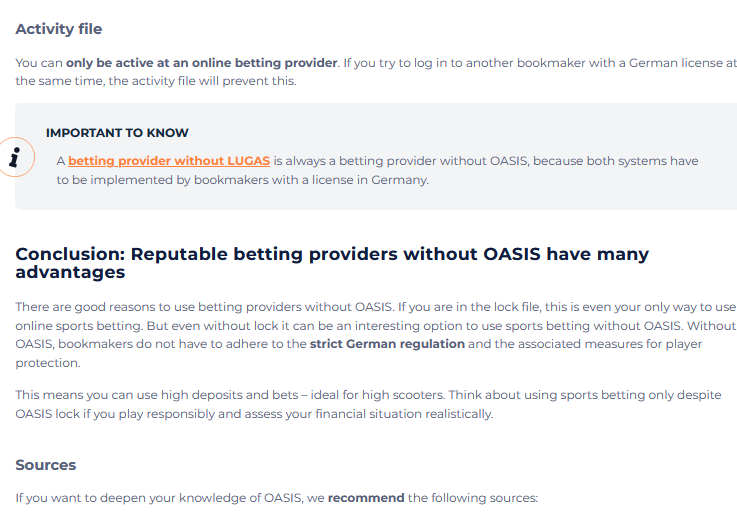Viewport: 737px width, 517px height.
Task: Click the paragraph starting 'This means you can use'
Action: [368, 404]
